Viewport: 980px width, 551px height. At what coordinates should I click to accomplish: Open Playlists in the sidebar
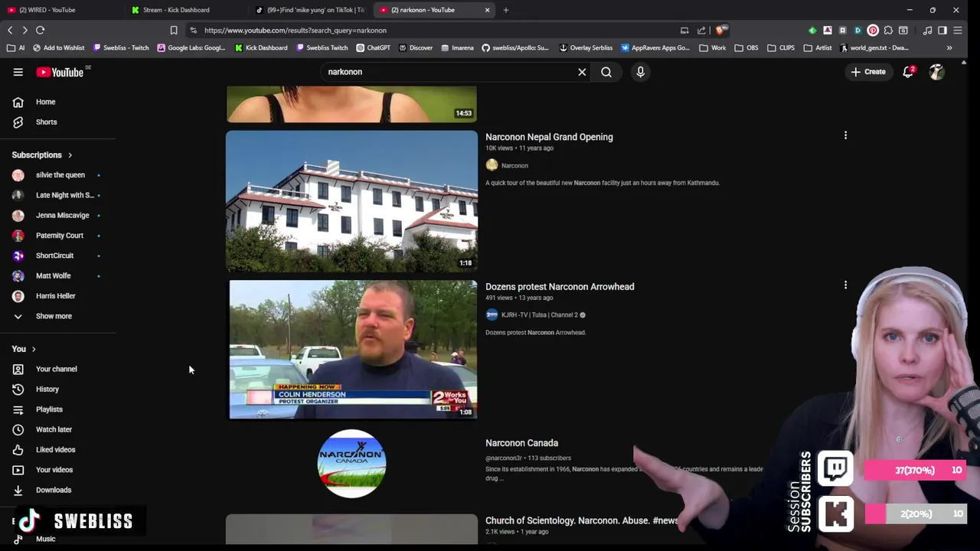(49, 409)
